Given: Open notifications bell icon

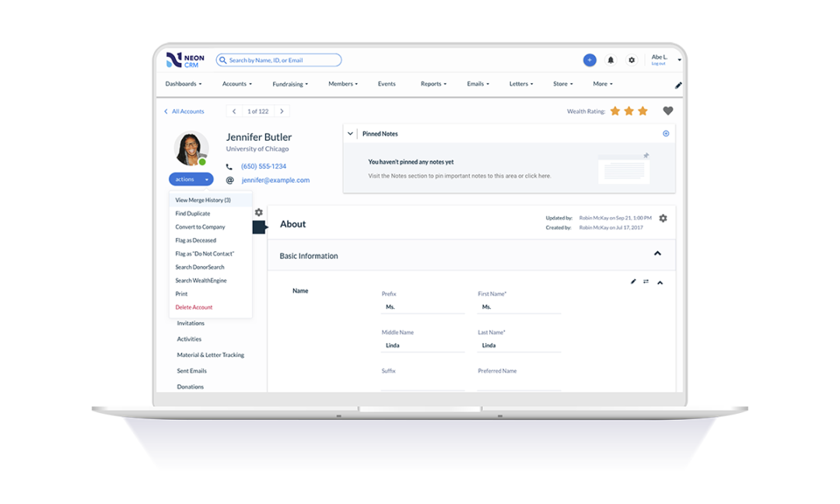Looking at the screenshot, I should [x=611, y=61].
